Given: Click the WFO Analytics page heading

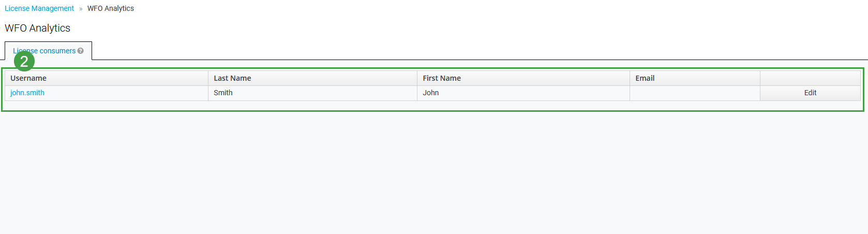Looking at the screenshot, I should (38, 28).
